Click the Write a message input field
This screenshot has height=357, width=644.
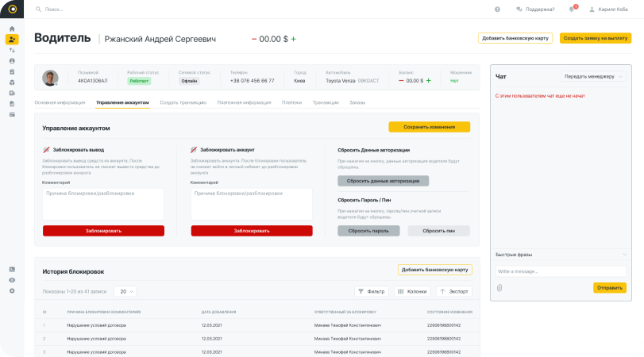(561, 271)
